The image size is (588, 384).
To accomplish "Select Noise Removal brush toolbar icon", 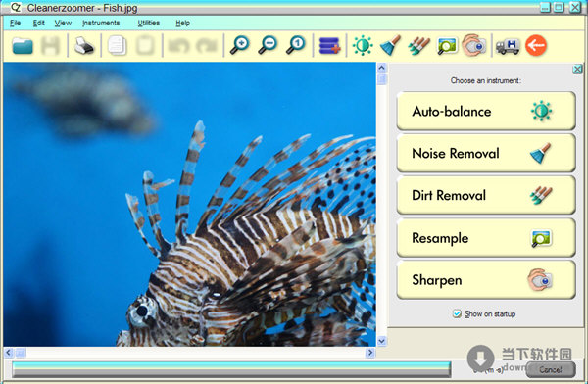I will coord(390,45).
